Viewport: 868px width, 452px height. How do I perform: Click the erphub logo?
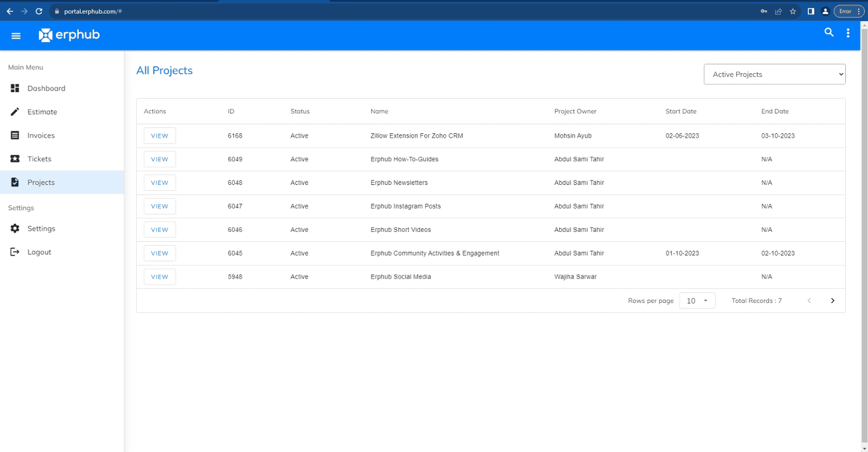coord(69,35)
